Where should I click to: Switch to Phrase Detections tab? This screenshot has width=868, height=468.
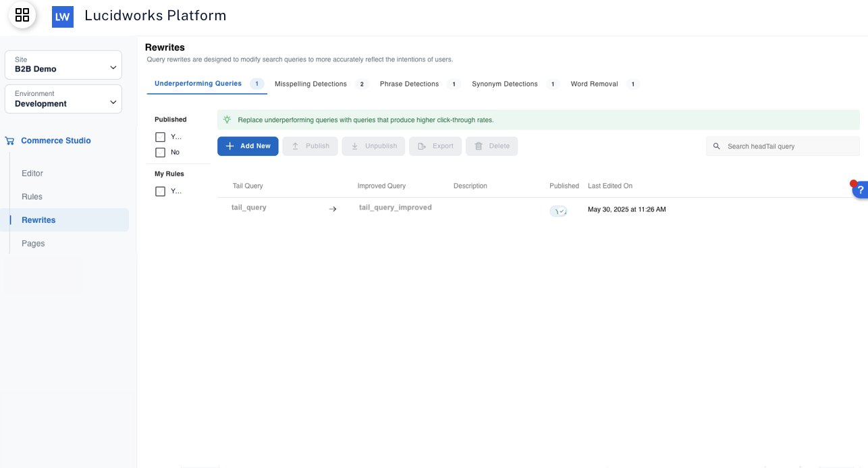pos(418,84)
